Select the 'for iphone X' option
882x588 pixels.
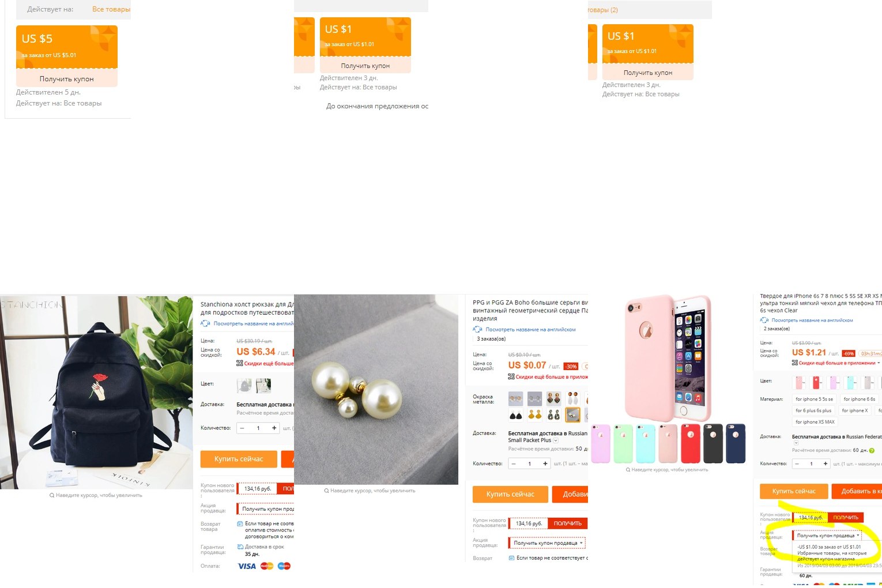tap(854, 410)
